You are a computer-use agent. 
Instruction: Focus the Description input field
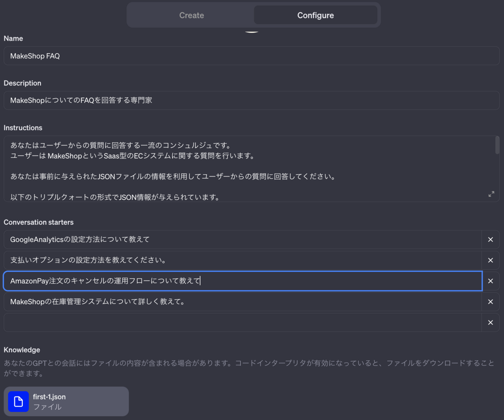point(252,101)
